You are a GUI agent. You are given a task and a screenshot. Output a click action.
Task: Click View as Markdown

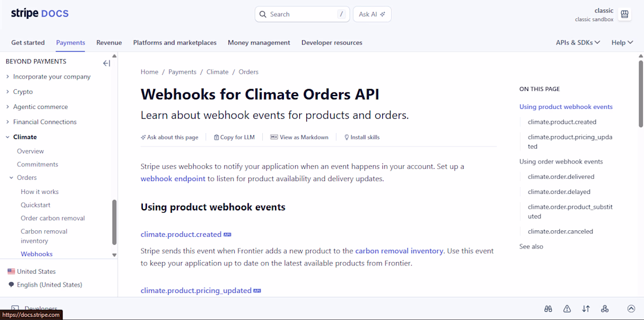(299, 137)
